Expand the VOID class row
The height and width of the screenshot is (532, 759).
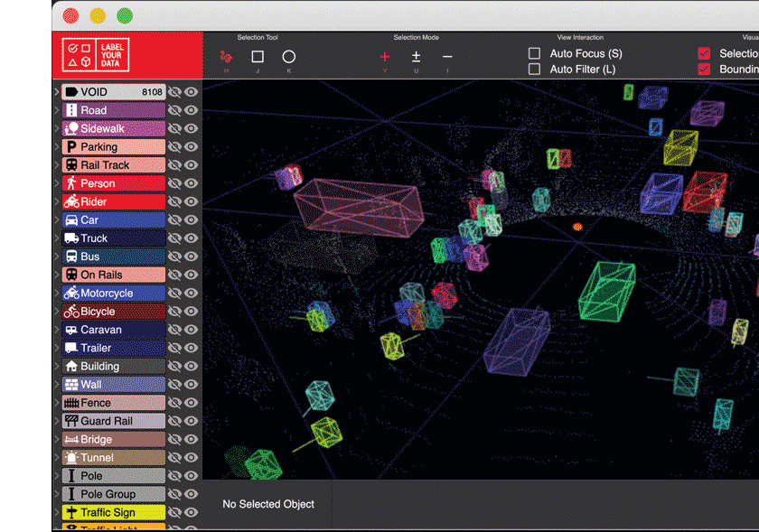point(56,92)
